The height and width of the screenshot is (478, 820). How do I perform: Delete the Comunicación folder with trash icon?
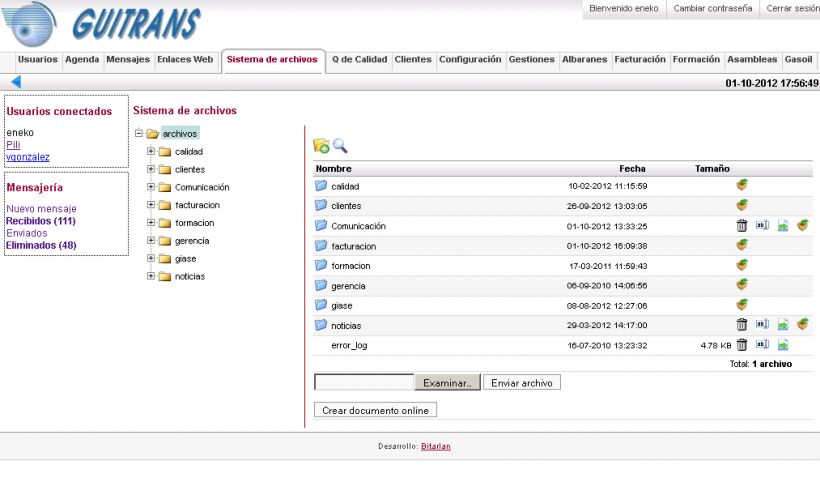(742, 226)
